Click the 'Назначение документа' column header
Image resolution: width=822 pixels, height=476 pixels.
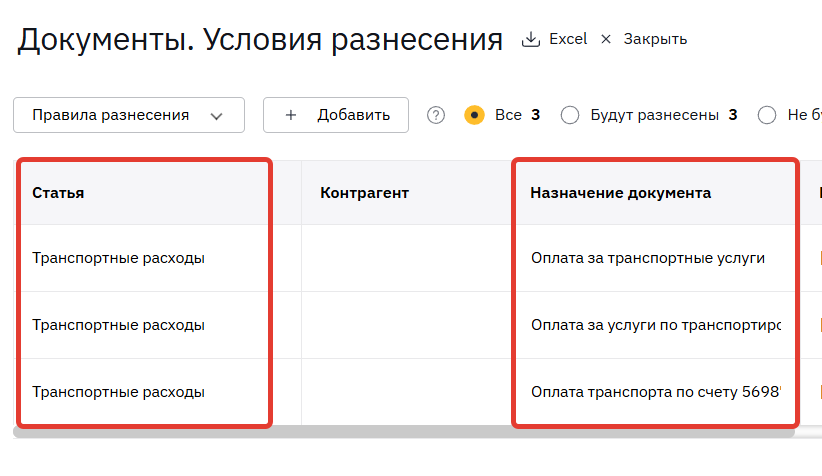(x=620, y=193)
